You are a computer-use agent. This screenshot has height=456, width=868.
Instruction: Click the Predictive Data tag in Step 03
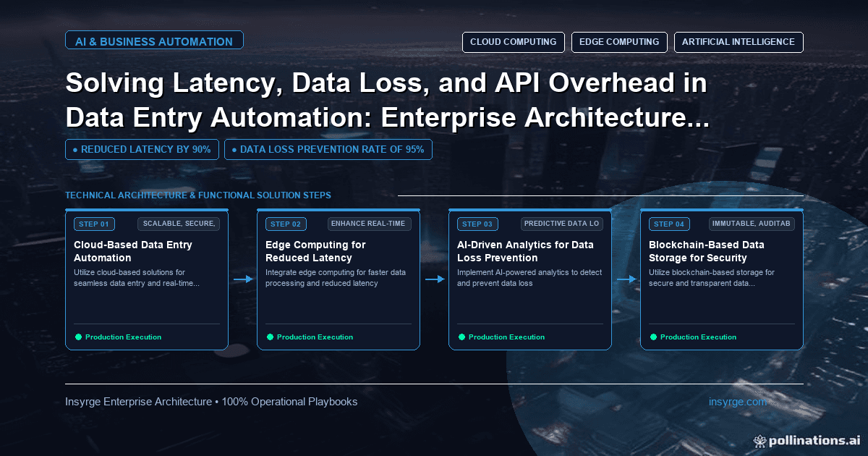(x=562, y=224)
